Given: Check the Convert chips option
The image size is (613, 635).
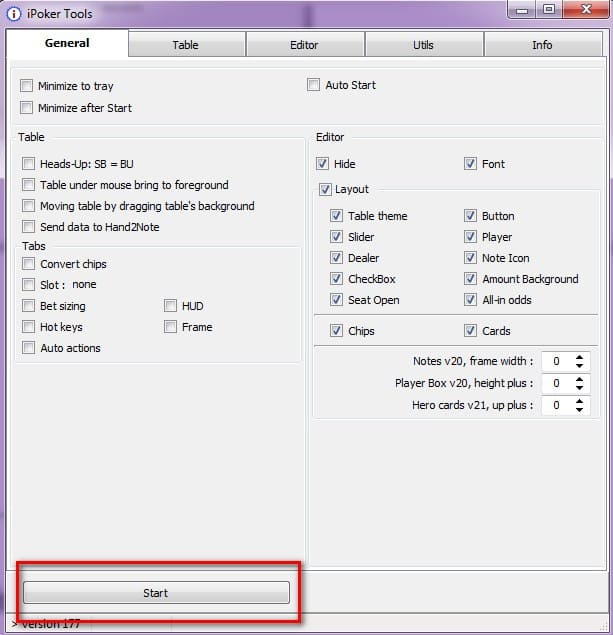Looking at the screenshot, I should [x=28, y=264].
